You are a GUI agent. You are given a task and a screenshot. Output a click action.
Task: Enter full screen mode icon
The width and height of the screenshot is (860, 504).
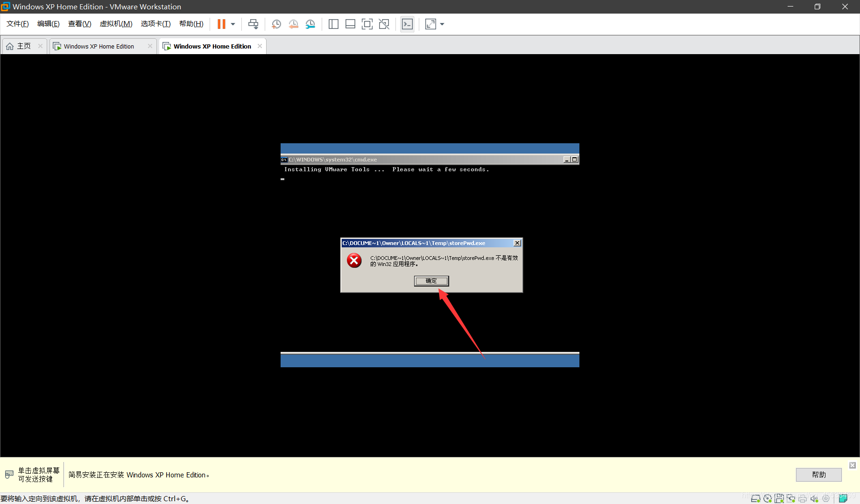point(367,24)
